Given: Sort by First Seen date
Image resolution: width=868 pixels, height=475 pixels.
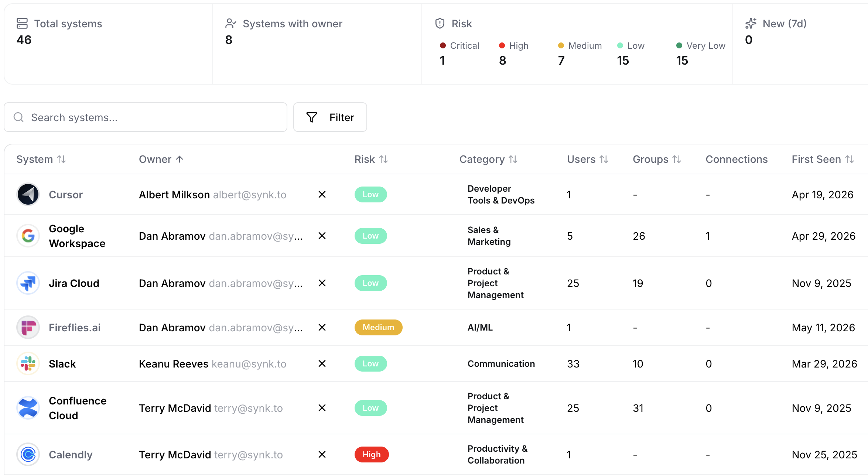Looking at the screenshot, I should click(823, 159).
